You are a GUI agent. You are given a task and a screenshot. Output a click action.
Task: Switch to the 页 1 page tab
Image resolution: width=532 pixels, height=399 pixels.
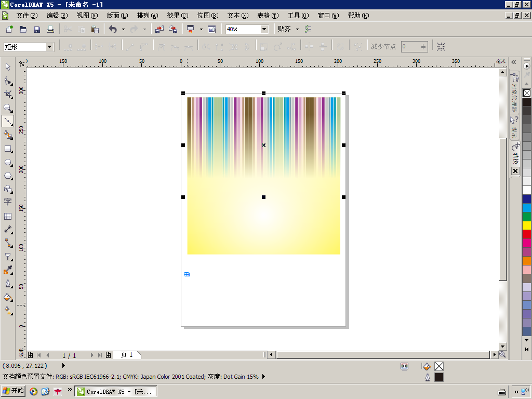tap(127, 355)
